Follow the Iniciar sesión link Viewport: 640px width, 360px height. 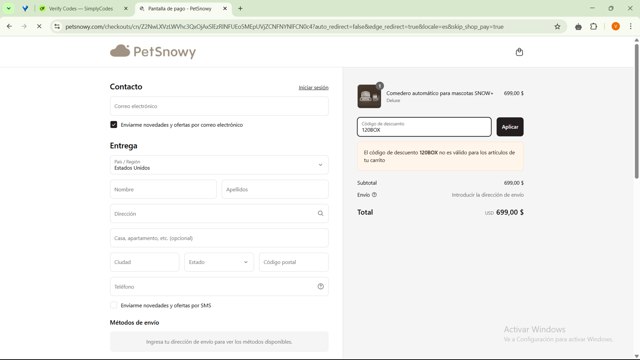point(313,87)
